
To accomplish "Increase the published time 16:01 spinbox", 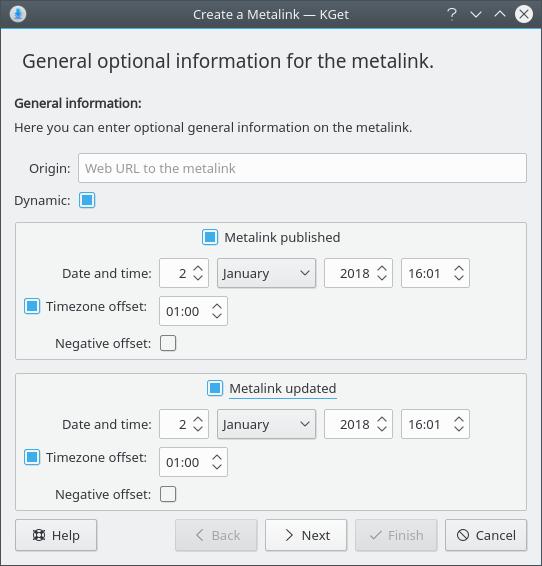I will pos(459,268).
